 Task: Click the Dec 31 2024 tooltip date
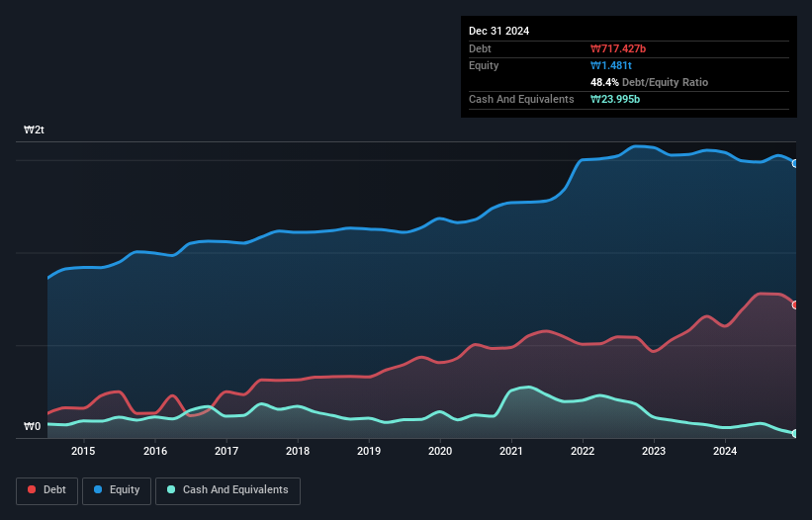point(498,31)
